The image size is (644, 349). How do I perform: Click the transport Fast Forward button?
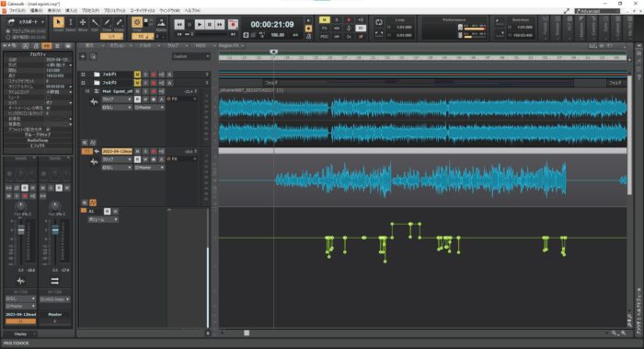(x=220, y=25)
